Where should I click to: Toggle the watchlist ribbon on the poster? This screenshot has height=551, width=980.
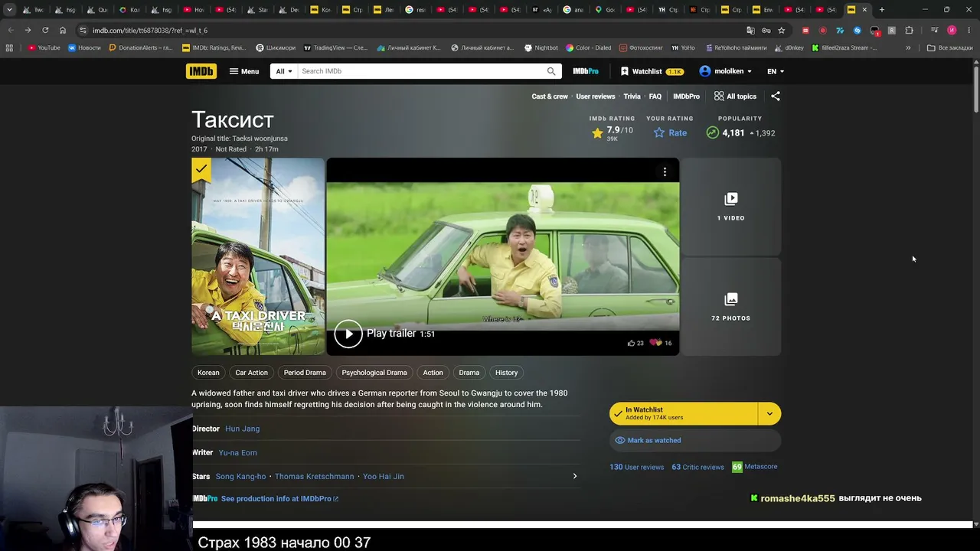201,170
